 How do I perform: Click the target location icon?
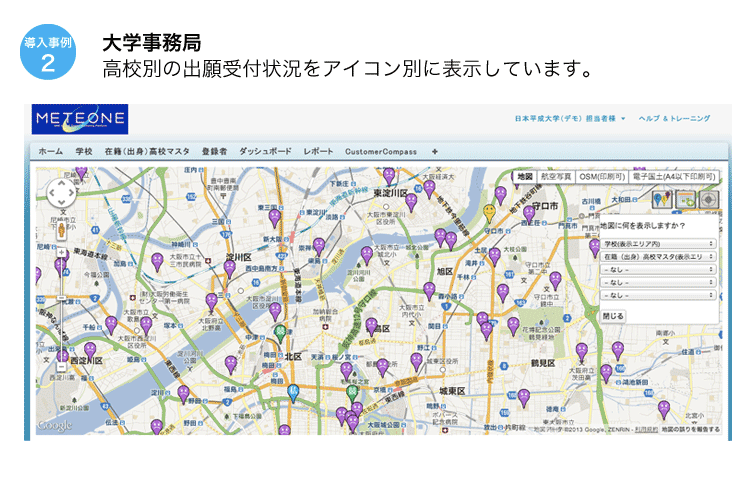click(x=708, y=198)
